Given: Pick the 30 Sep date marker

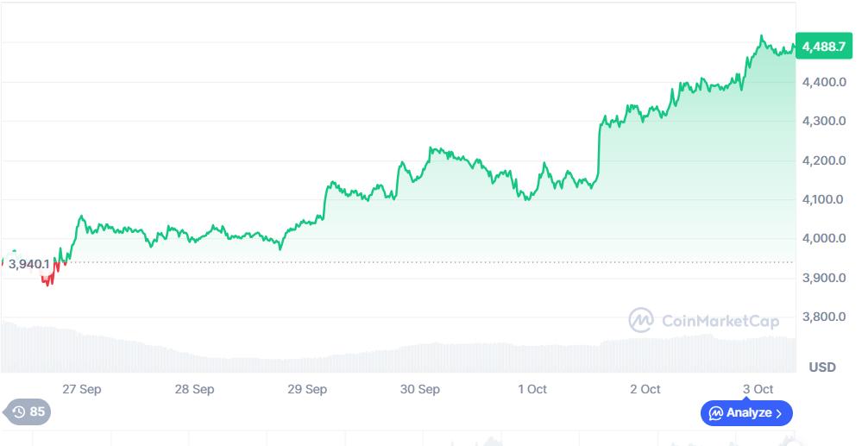Looking at the screenshot, I should pos(420,389).
